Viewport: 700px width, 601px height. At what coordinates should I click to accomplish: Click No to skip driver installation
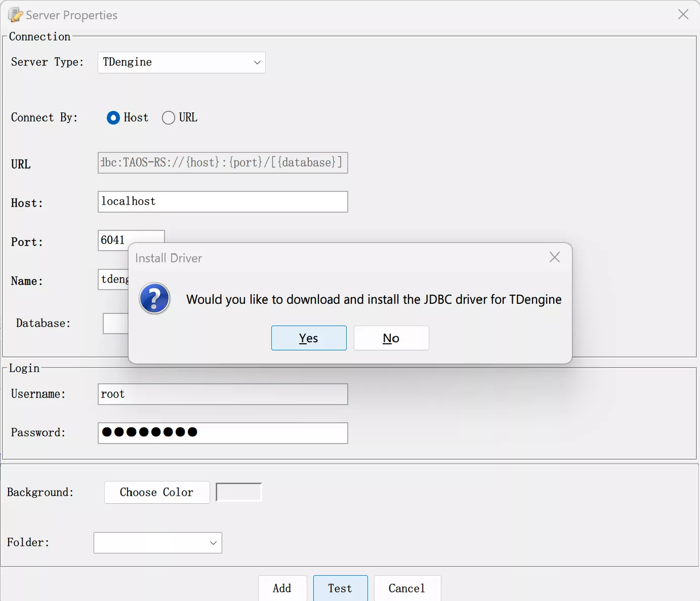(391, 338)
